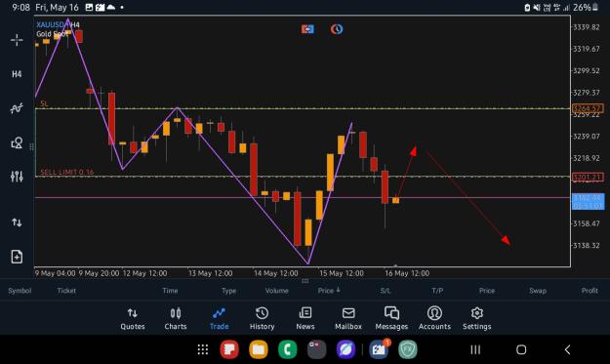Tap the new order document-plus icon
Viewport: 610px width, 364px height.
17,257
